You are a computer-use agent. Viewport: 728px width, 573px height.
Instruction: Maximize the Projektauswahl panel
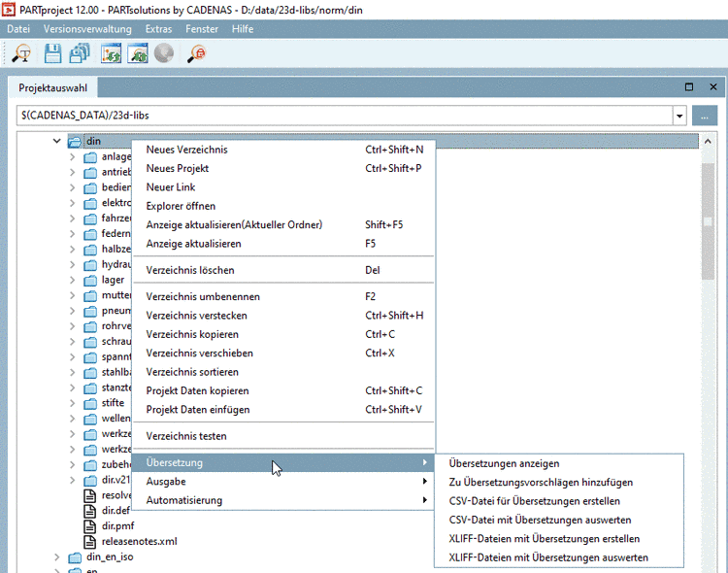tap(689, 86)
